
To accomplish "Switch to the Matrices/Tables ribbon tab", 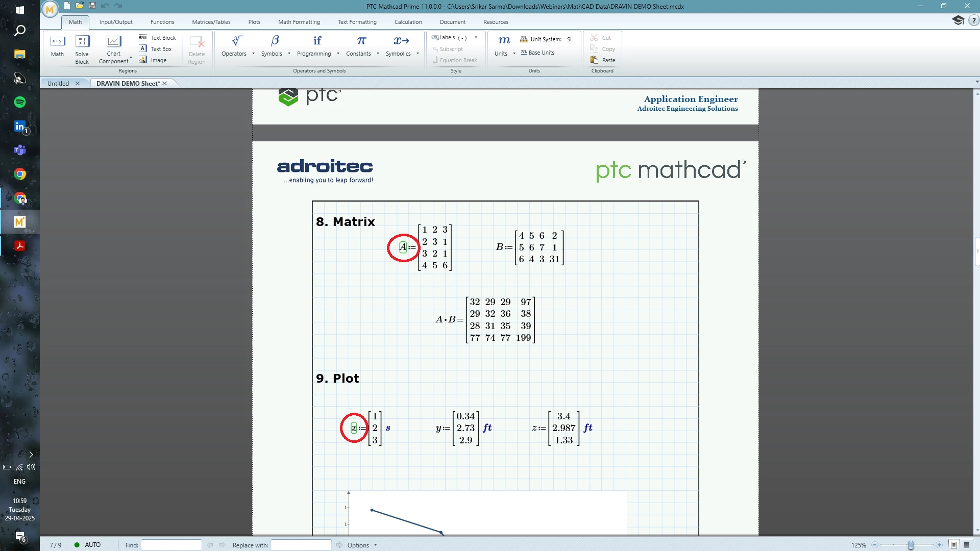I will (211, 22).
